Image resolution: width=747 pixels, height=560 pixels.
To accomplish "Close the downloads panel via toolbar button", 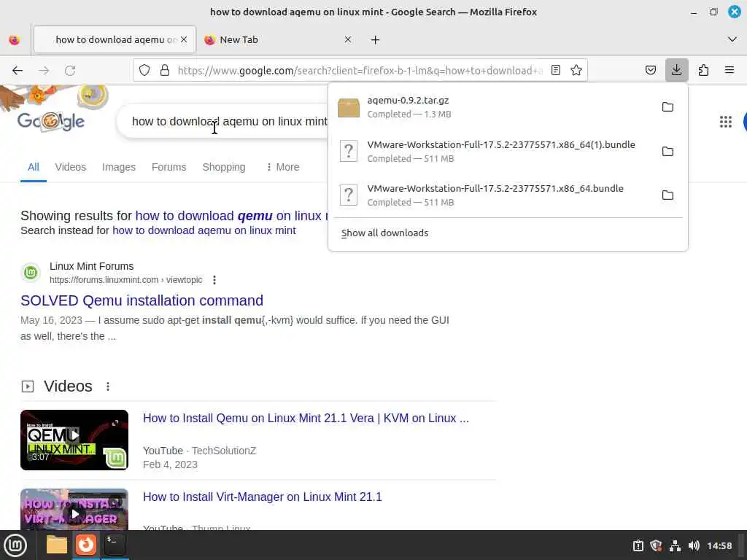I will tap(676, 71).
